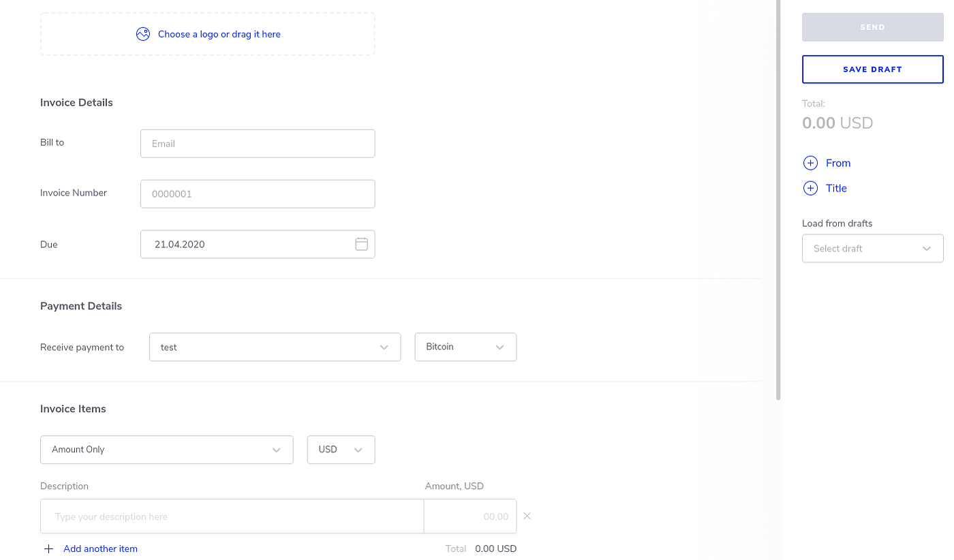Expand the Bitcoin payment method dropdown
The width and height of the screenshot is (954, 560).
[465, 347]
